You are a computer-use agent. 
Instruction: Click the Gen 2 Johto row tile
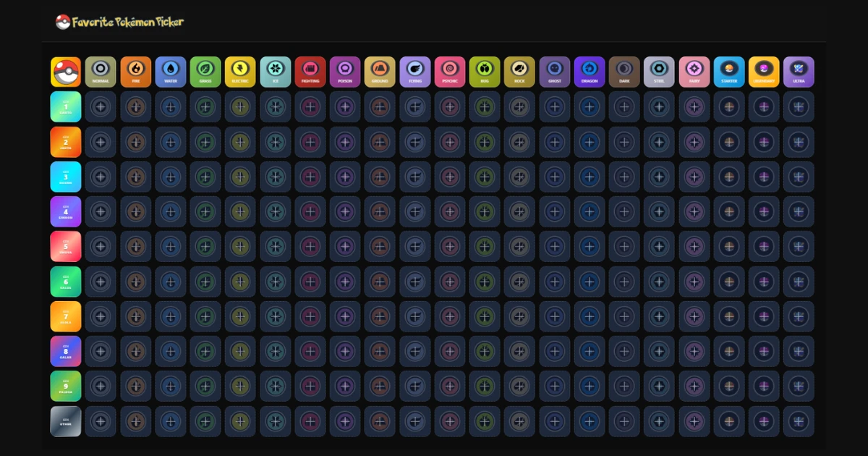66,142
